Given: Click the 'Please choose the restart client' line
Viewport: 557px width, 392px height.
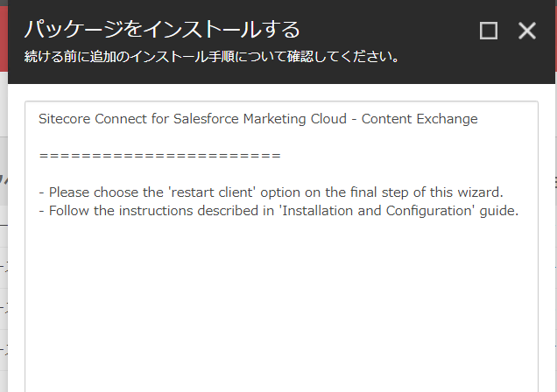Looking at the screenshot, I should pos(271,192).
